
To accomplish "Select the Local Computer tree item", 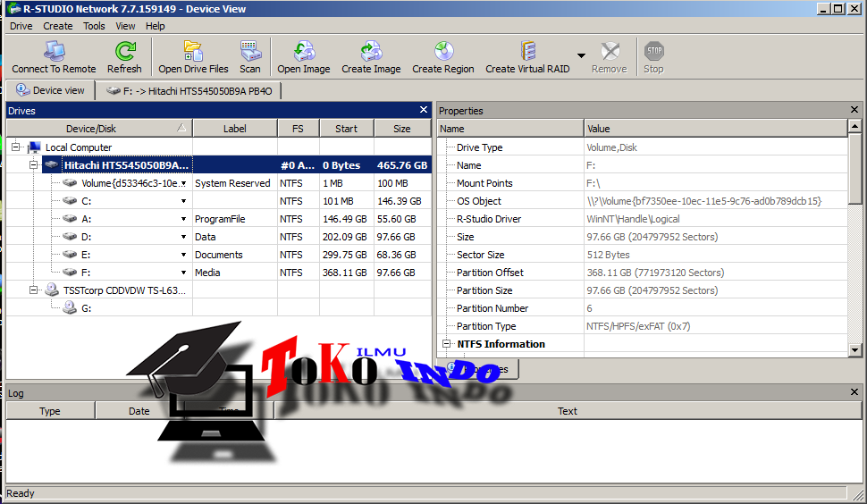I will coord(79,147).
